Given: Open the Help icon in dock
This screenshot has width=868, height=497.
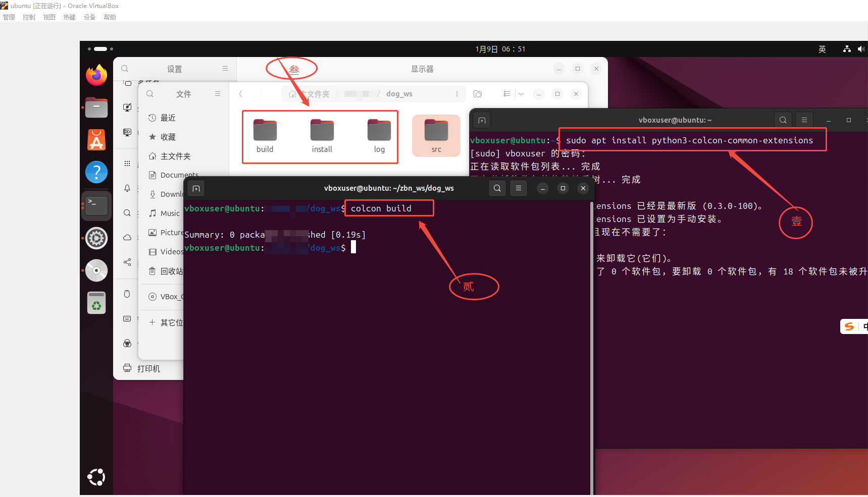Looking at the screenshot, I should coord(96,172).
